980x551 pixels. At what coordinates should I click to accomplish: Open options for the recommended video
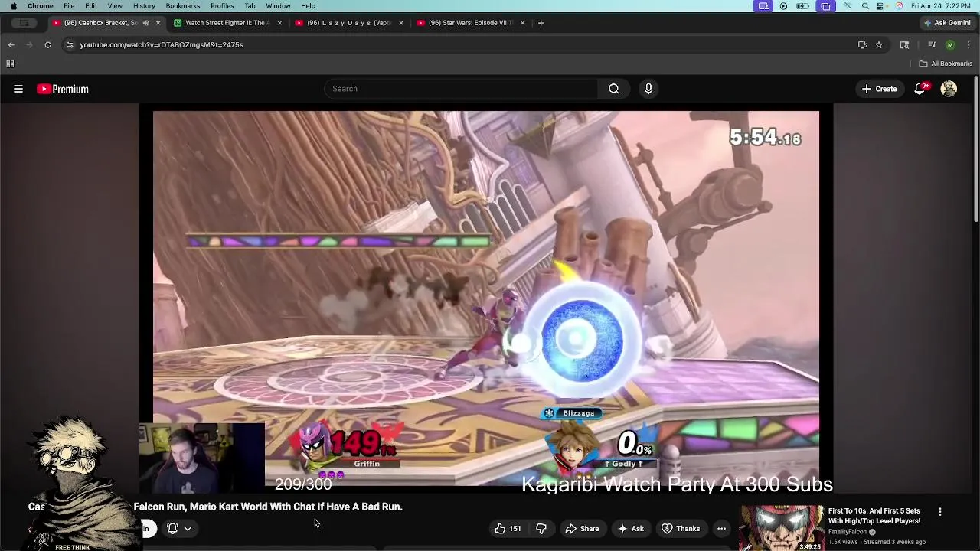(940, 512)
